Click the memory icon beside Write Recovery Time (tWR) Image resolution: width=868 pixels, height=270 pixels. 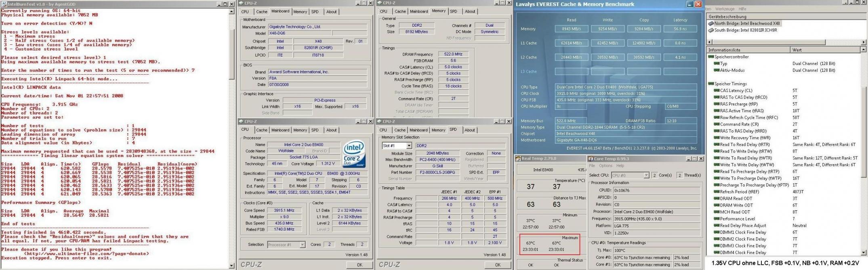coord(717,138)
